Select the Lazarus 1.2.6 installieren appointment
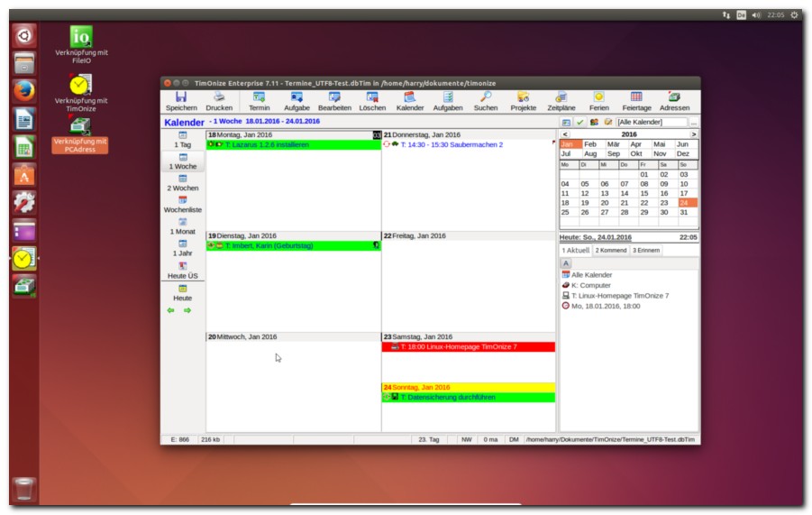 293,144
